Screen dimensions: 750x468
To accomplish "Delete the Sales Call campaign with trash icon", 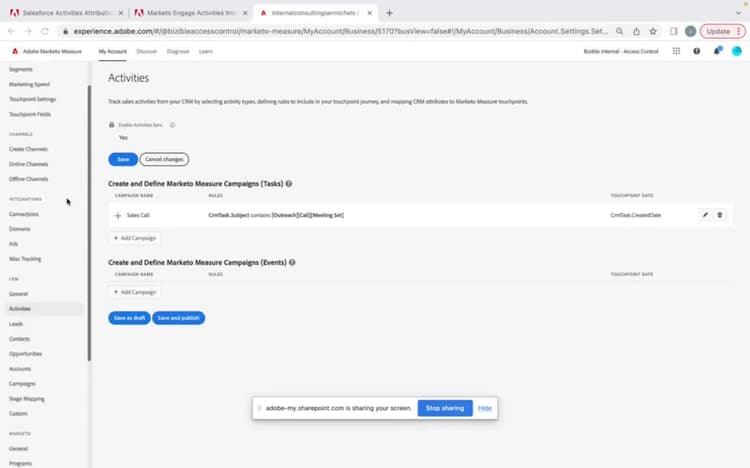I will coord(720,215).
